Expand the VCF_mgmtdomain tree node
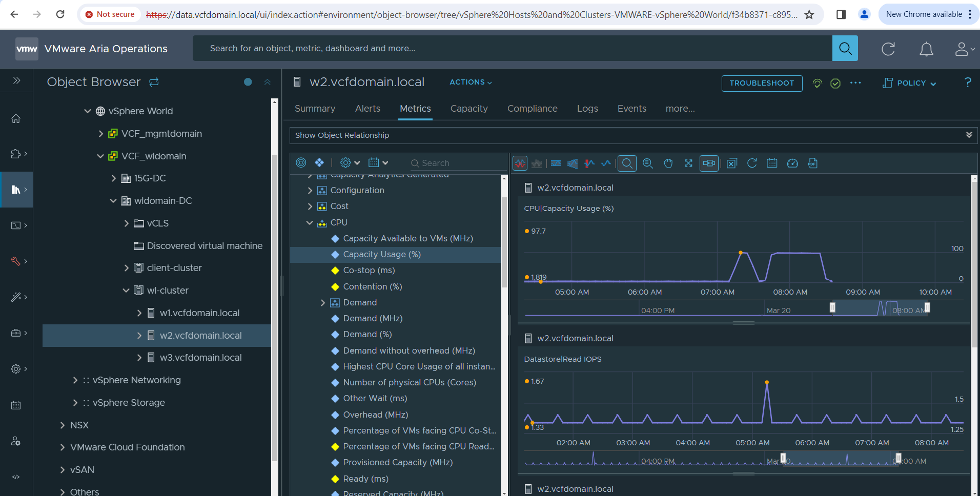 pyautogui.click(x=100, y=134)
